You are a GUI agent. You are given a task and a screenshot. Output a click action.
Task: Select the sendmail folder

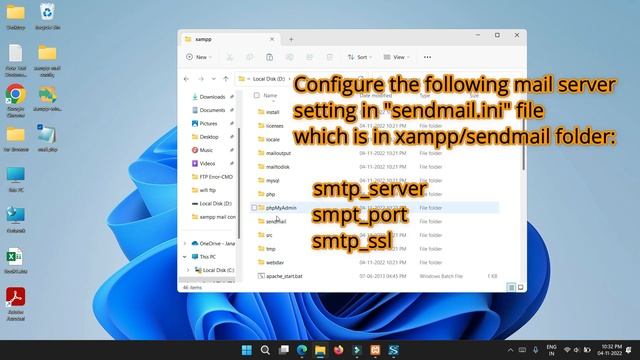pyautogui.click(x=276, y=221)
